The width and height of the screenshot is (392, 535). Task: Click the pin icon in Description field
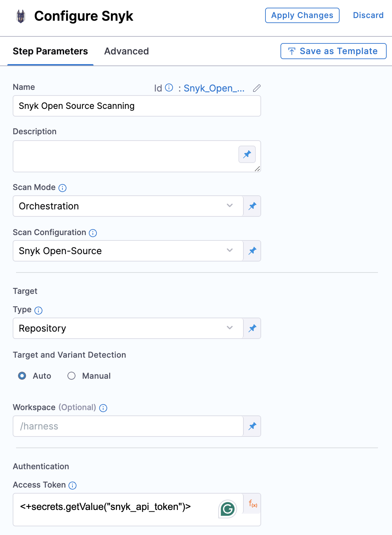click(x=247, y=154)
